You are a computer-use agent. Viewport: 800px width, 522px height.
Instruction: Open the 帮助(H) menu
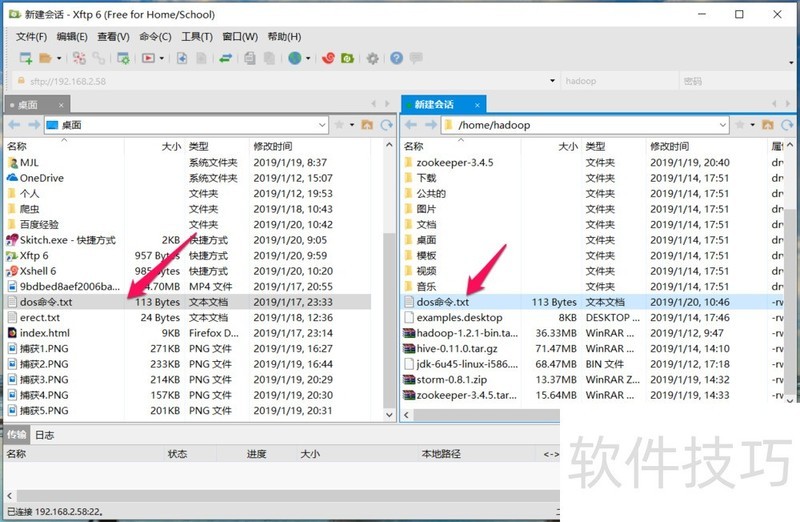[x=284, y=37]
